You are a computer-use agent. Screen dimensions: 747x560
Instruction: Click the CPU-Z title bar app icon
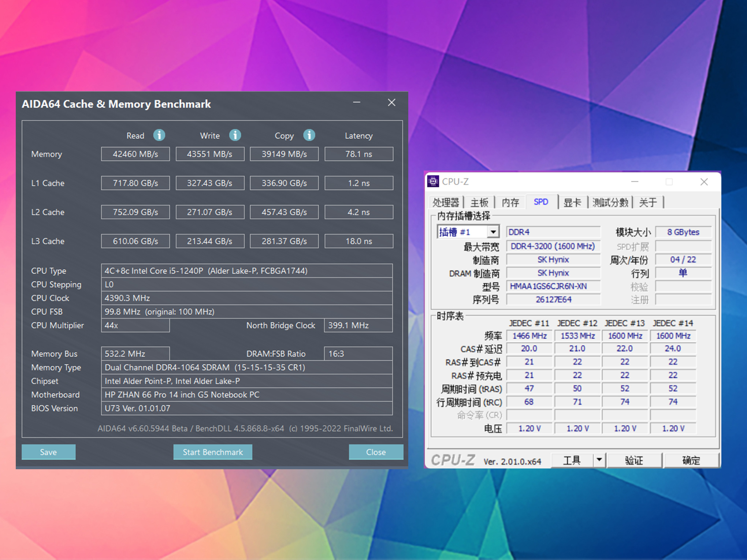pyautogui.click(x=433, y=181)
